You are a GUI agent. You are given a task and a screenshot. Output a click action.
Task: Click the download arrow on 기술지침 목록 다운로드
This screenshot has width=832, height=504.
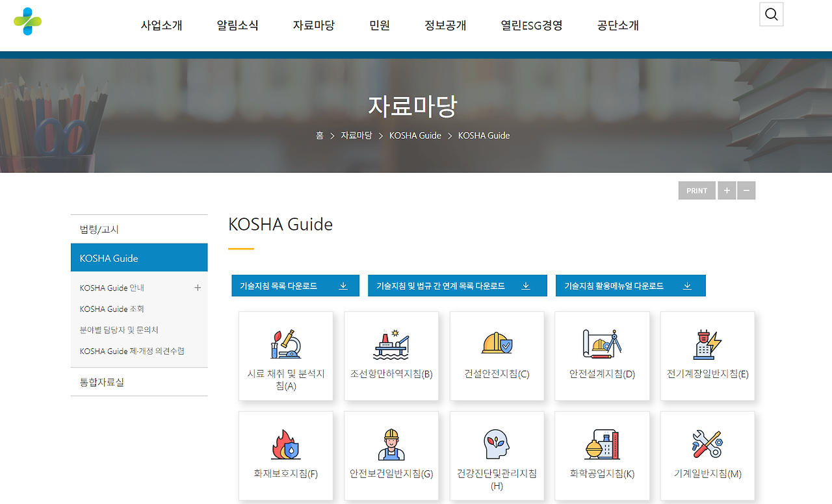point(343,285)
